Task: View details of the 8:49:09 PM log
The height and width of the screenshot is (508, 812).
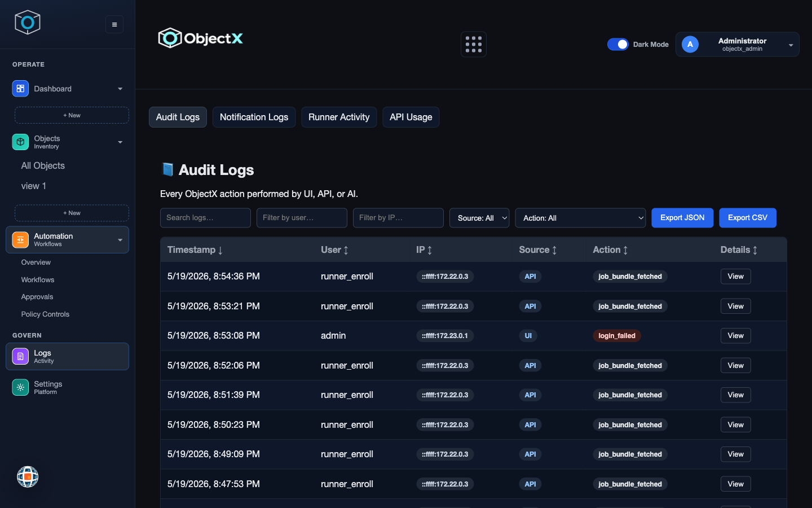Action: (736, 454)
